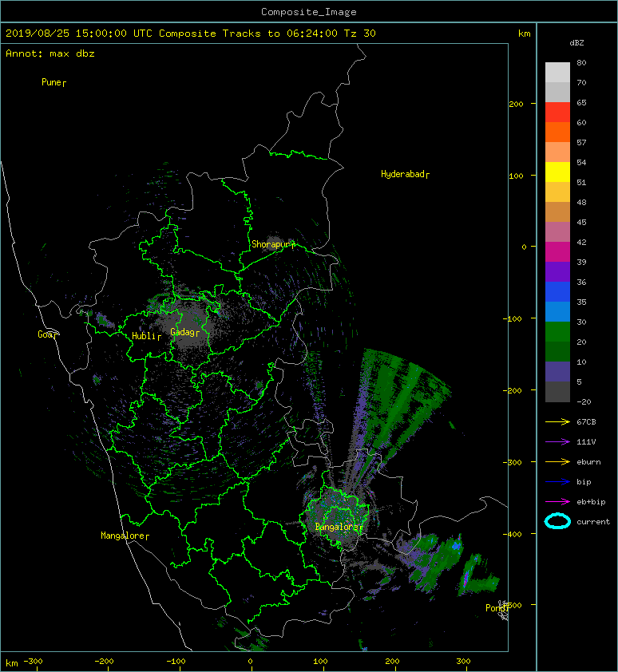Pick the mauve 42–45 dBZ swatch

pyautogui.click(x=557, y=232)
